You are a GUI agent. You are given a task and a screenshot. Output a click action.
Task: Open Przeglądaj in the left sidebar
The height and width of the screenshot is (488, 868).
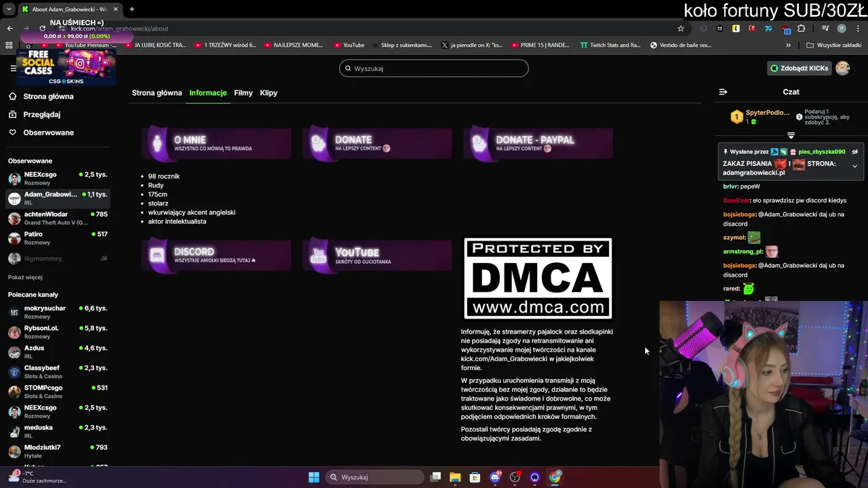pos(41,115)
